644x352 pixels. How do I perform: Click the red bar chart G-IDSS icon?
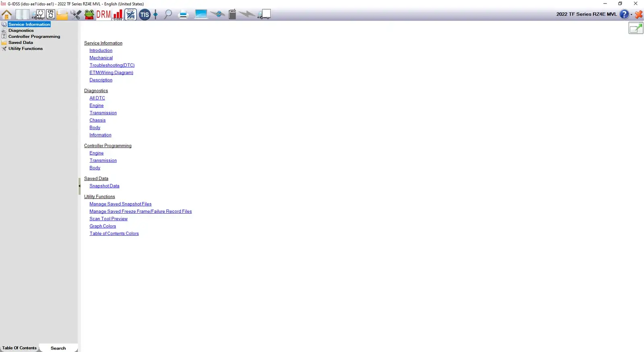click(x=118, y=15)
